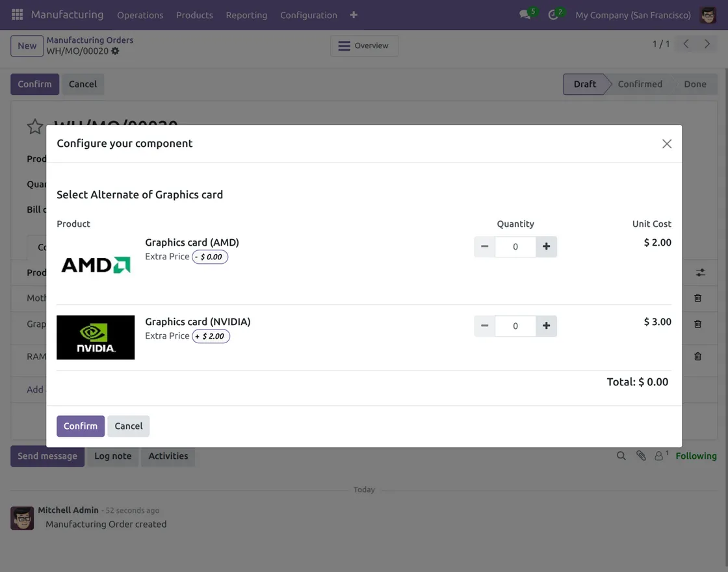728x572 pixels.
Task: Click the AMD extra price badge
Action: 210,257
